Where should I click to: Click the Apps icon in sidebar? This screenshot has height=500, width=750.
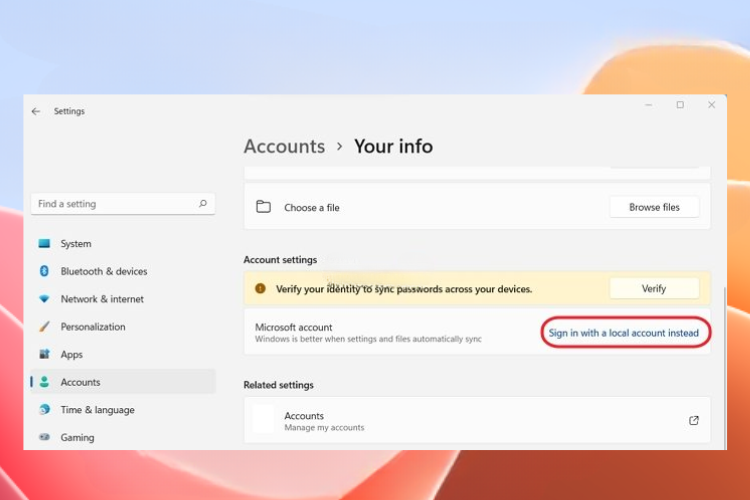click(44, 354)
